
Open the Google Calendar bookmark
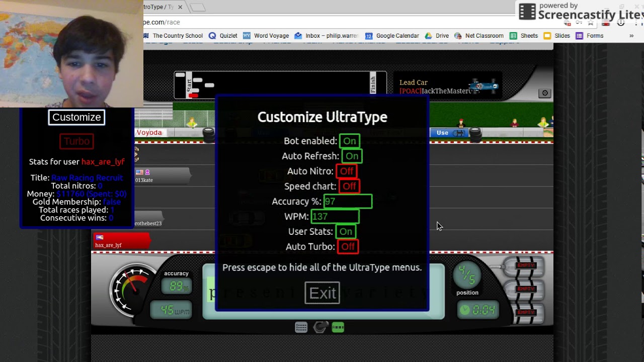[x=392, y=36]
